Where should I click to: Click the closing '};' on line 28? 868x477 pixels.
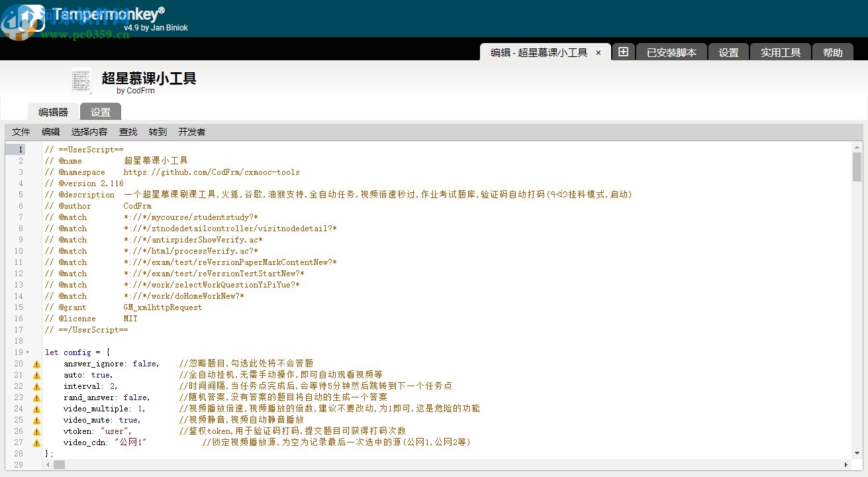pyautogui.click(x=49, y=454)
